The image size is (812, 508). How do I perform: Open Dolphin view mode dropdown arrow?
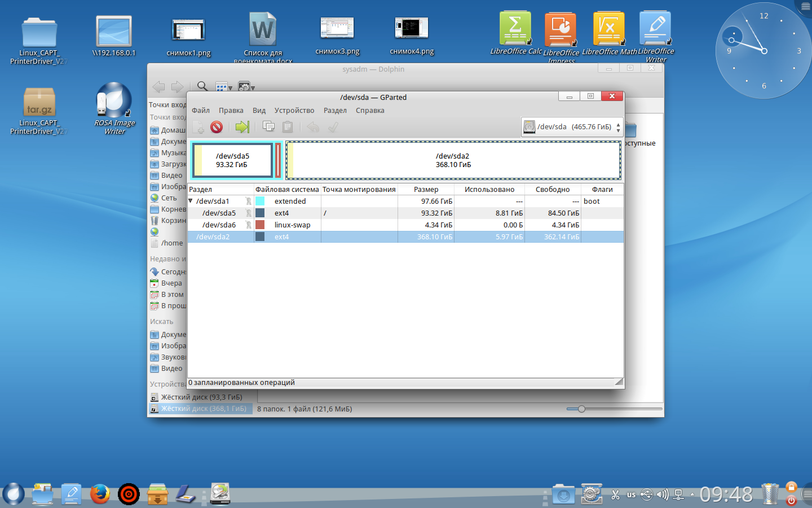pyautogui.click(x=230, y=88)
